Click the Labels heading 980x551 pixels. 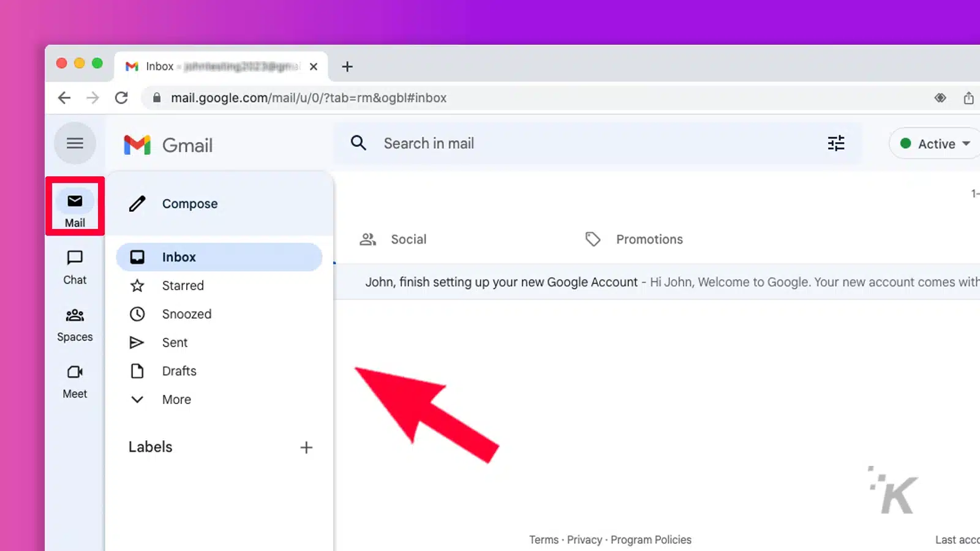point(151,447)
